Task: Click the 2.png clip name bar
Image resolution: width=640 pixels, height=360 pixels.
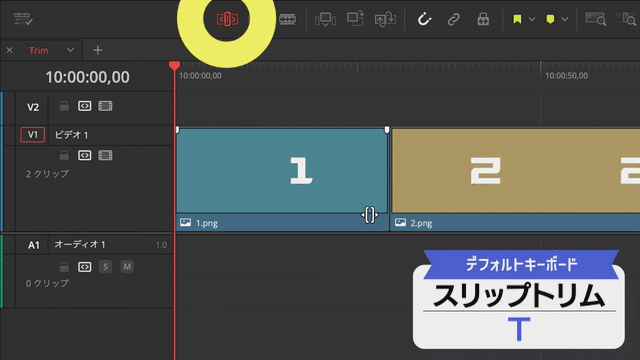Action: [516, 223]
